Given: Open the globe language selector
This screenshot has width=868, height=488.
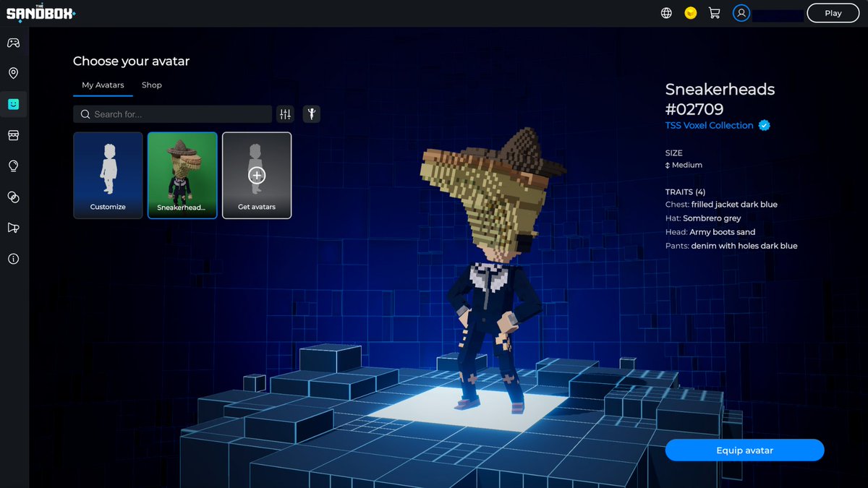Looking at the screenshot, I should pyautogui.click(x=666, y=13).
